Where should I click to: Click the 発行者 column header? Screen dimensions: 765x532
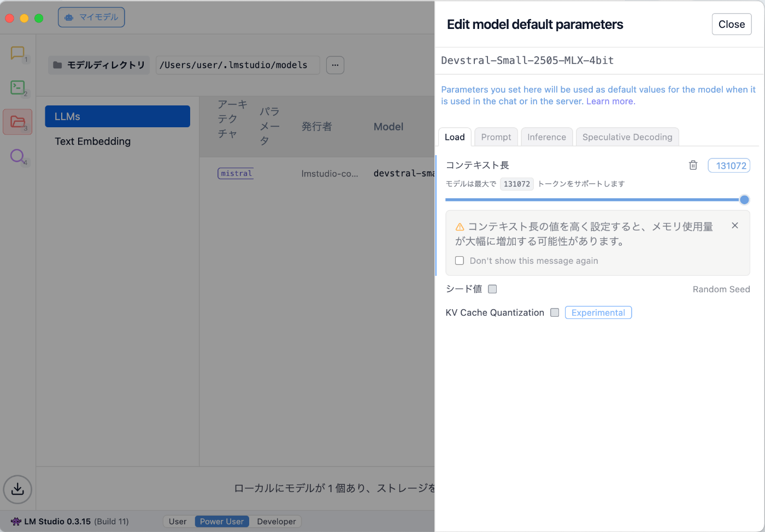317,127
